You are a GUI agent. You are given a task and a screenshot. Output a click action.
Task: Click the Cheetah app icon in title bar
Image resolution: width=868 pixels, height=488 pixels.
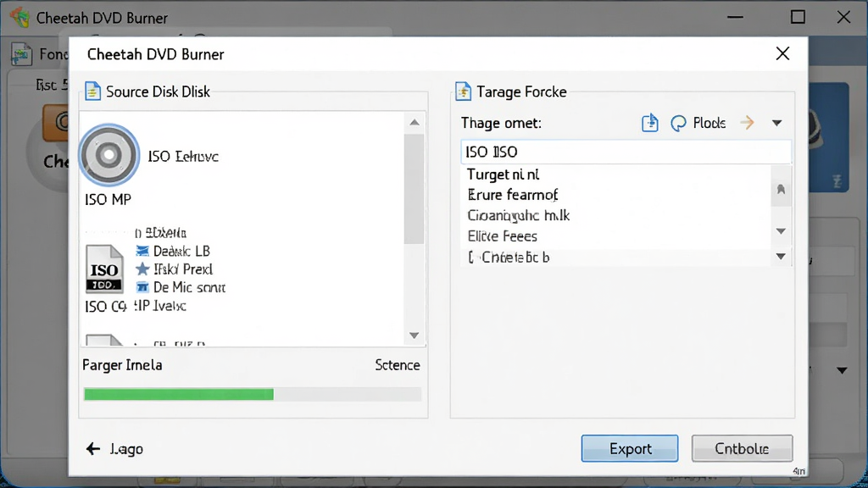tap(20, 17)
